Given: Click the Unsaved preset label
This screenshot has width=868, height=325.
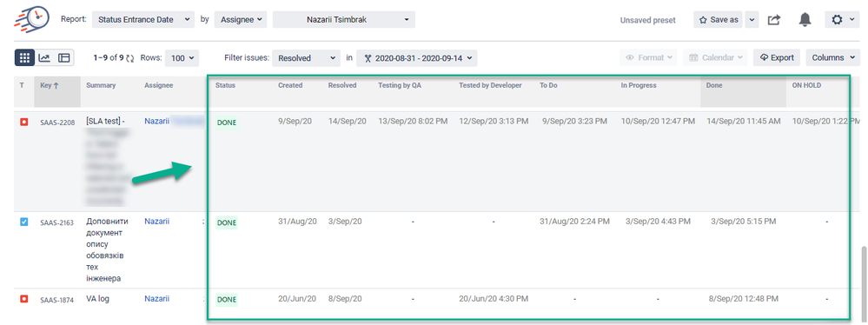Looking at the screenshot, I should coord(647,20).
